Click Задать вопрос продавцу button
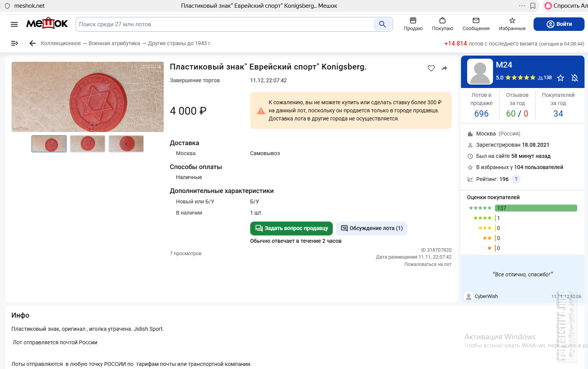This screenshot has width=588, height=369. click(291, 228)
